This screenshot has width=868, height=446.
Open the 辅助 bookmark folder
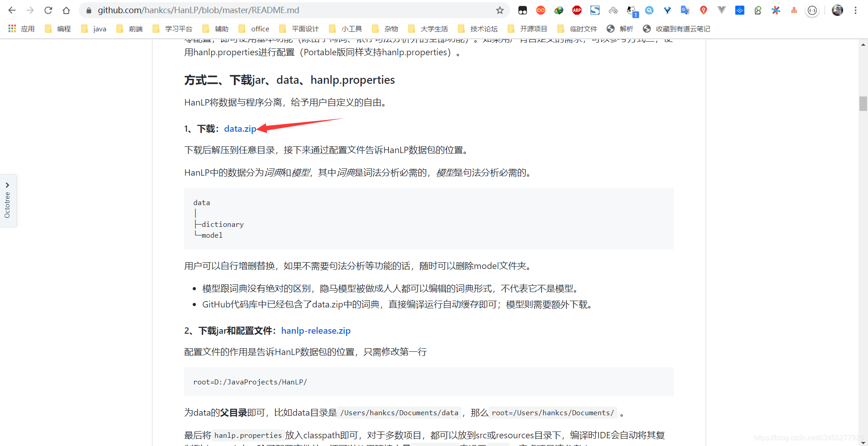coord(215,29)
